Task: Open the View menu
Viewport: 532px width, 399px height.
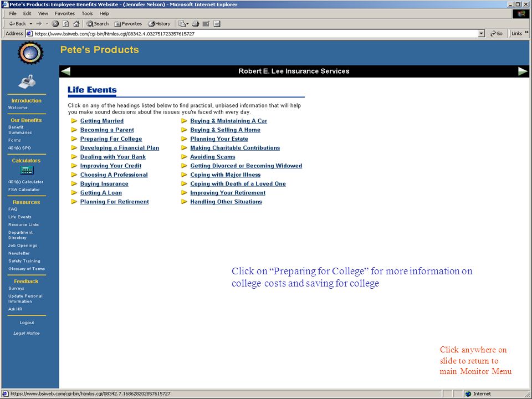Action: (x=43, y=13)
